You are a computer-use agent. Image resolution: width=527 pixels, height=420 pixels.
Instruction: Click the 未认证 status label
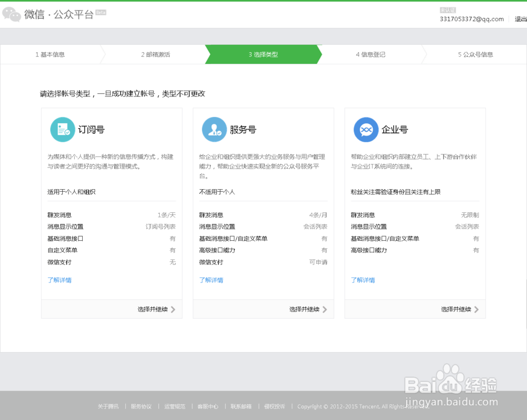(x=447, y=11)
